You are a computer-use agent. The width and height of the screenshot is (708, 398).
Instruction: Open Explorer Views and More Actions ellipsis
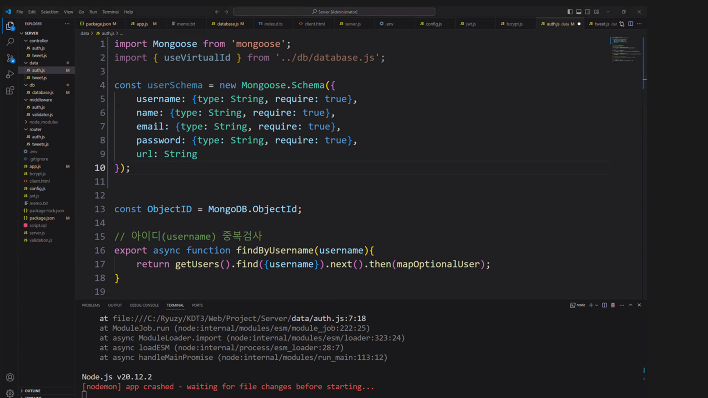[67, 24]
